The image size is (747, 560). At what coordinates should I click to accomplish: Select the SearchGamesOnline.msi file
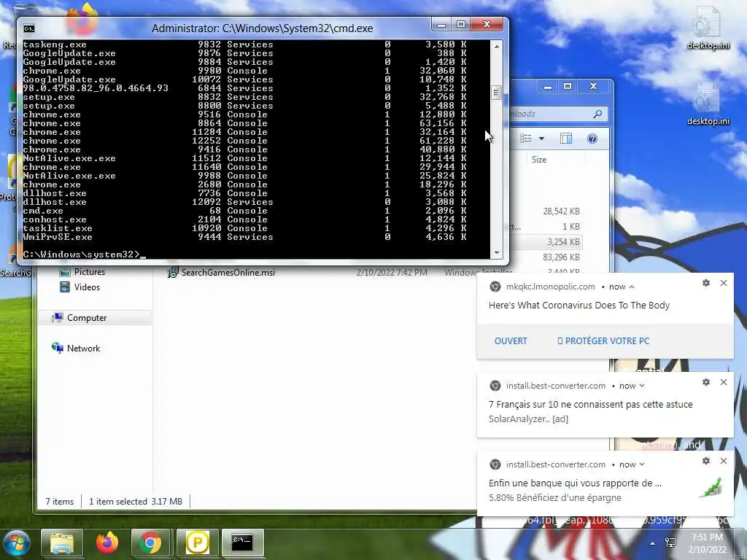click(x=228, y=273)
